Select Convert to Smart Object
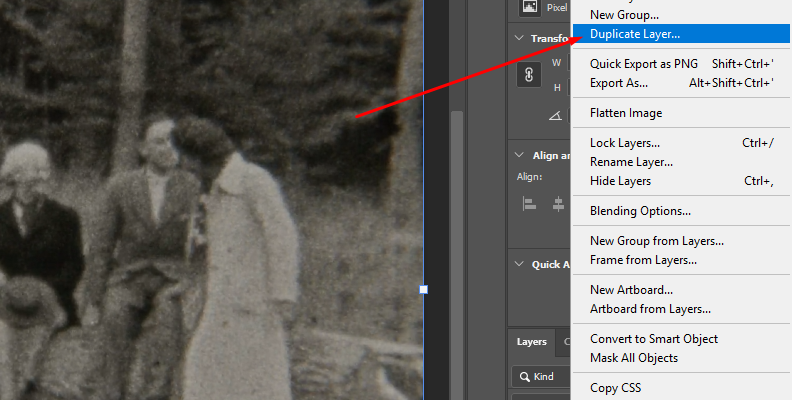 coord(653,339)
